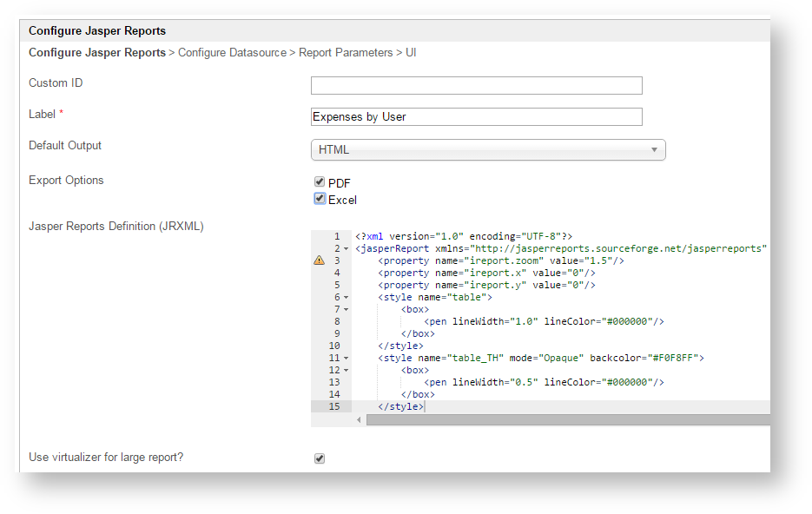Open the UI step in breadcrumb
Image resolution: width=812 pixels, height=514 pixels.
click(411, 53)
